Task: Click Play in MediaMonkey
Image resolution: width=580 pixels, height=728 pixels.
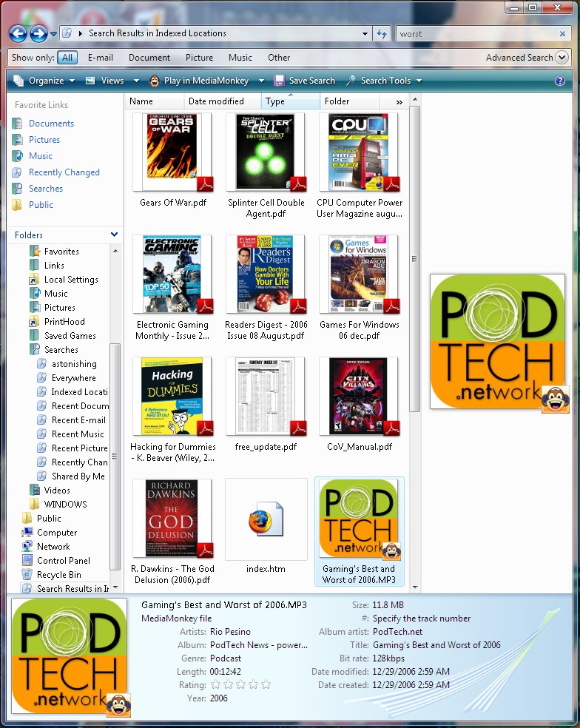Action: tap(200, 81)
